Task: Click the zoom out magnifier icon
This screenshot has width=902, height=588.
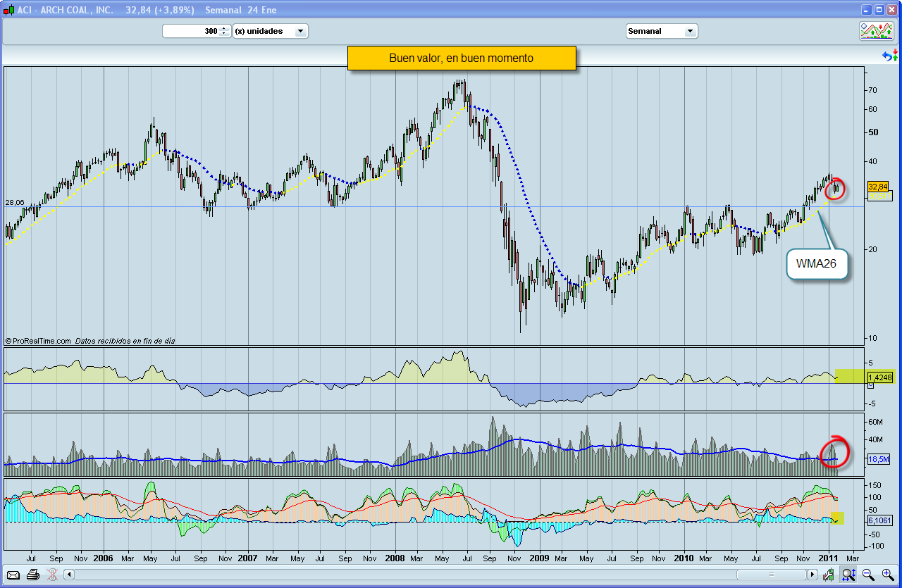Action: 868,575
